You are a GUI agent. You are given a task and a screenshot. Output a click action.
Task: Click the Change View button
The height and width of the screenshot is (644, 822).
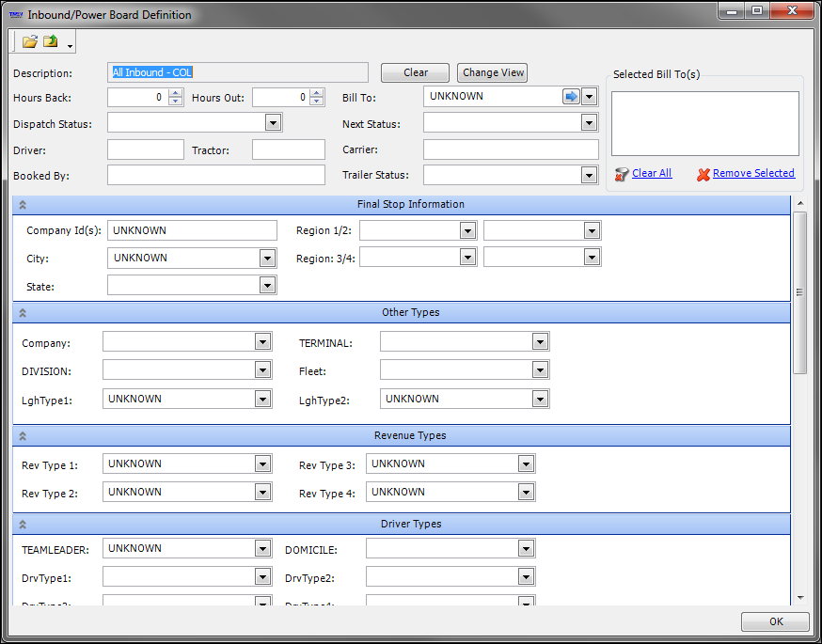(x=493, y=73)
